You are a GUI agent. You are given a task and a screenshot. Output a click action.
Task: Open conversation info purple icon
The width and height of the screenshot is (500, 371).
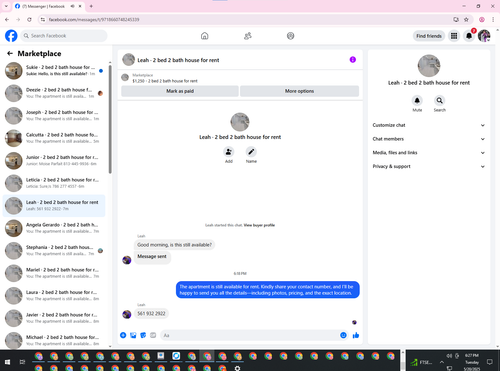point(353,60)
